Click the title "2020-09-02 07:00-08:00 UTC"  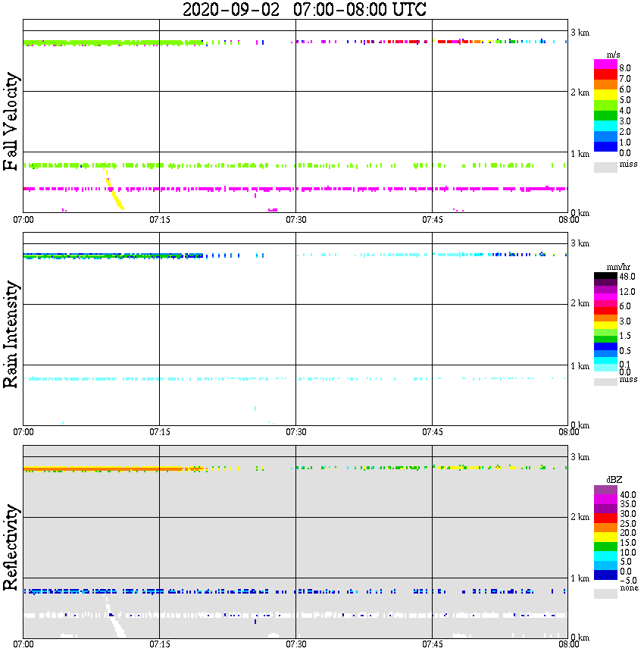click(x=304, y=9)
